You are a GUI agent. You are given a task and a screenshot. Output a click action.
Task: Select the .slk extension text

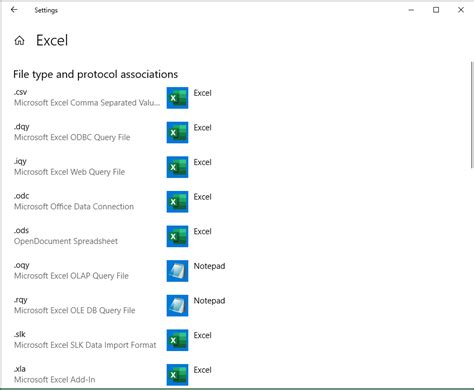(x=20, y=334)
